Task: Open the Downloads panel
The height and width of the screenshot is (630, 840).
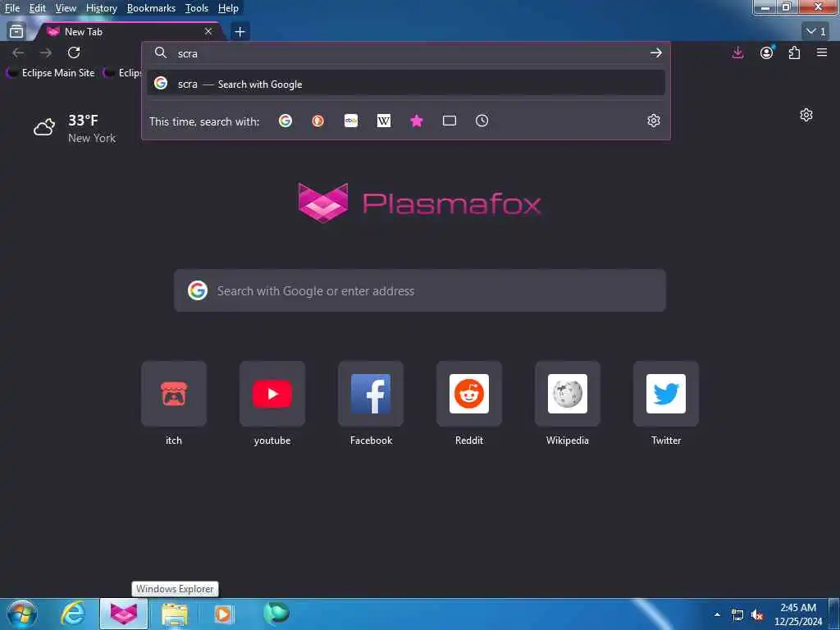Action: click(737, 52)
